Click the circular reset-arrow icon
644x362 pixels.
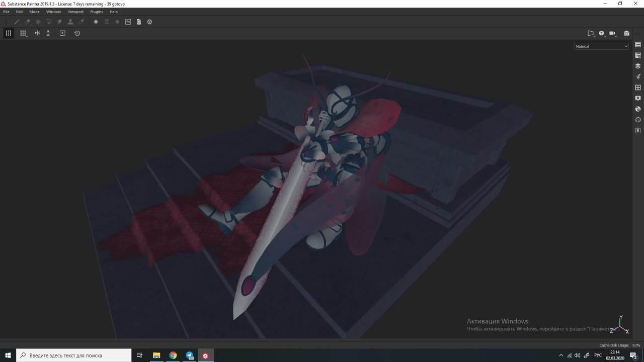[77, 33]
